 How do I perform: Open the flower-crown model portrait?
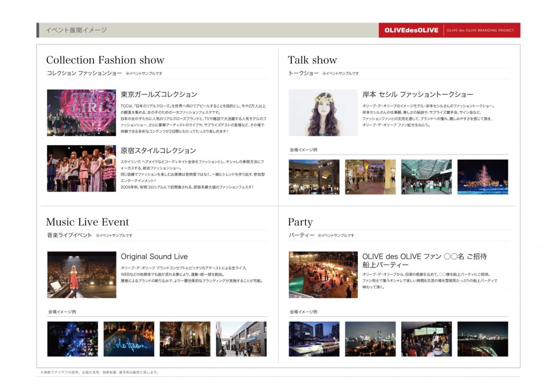click(x=323, y=113)
